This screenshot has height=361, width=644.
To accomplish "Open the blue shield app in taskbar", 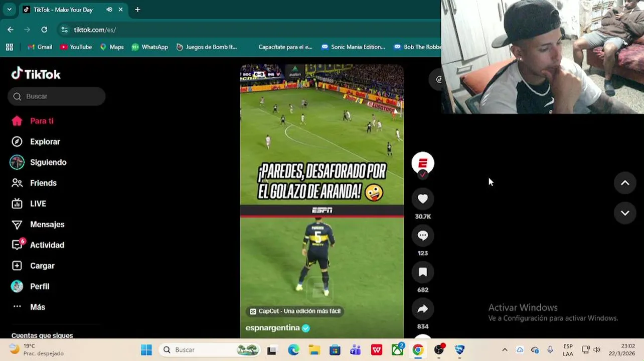I will (x=460, y=350).
